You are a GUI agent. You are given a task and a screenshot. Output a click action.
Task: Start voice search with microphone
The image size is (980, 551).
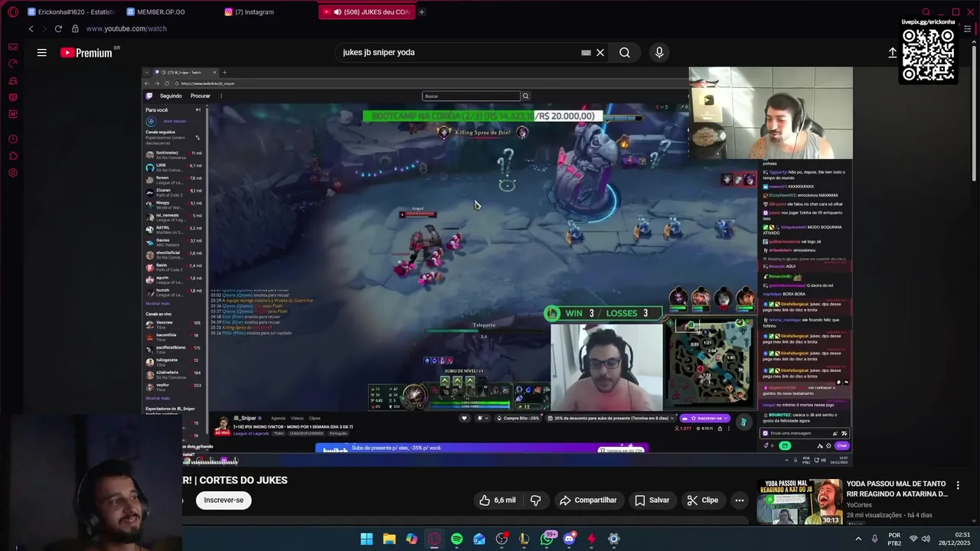coord(659,53)
